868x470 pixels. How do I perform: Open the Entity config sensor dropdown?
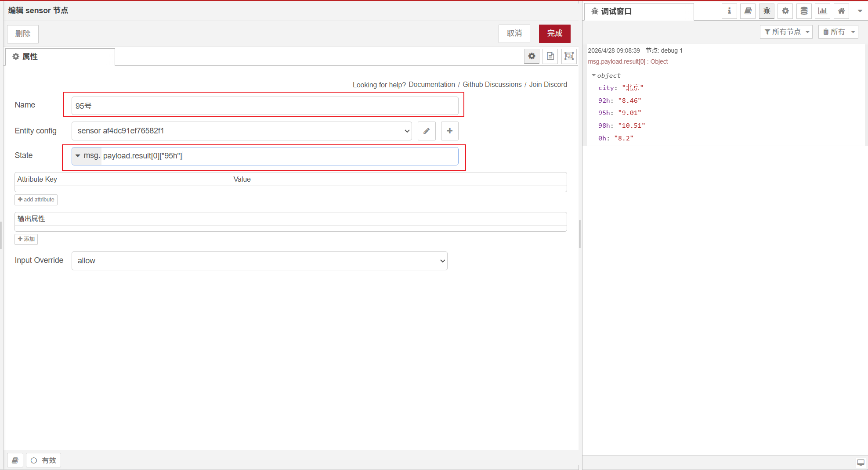(242, 131)
